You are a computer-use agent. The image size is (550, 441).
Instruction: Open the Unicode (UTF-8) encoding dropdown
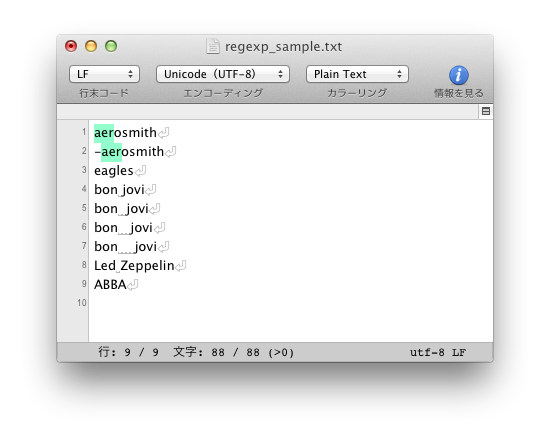(x=223, y=74)
